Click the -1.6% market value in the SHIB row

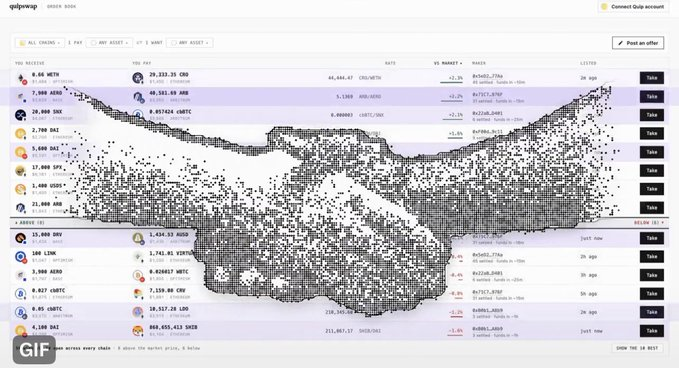pos(456,331)
